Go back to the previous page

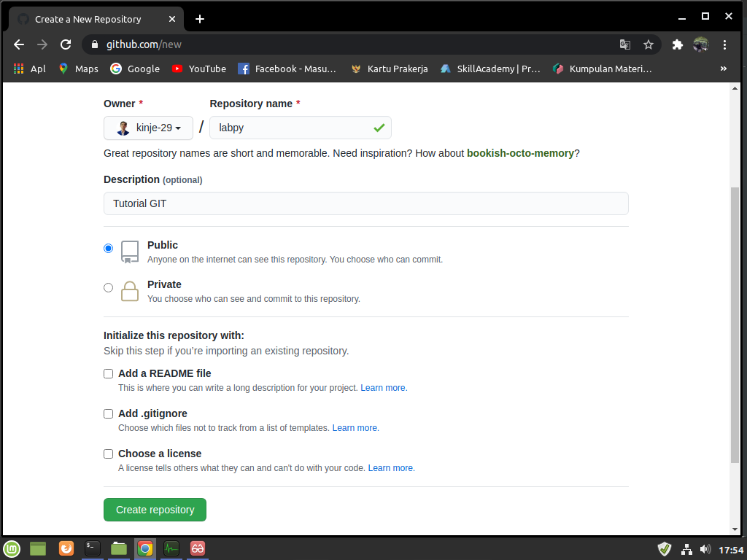coord(19,44)
